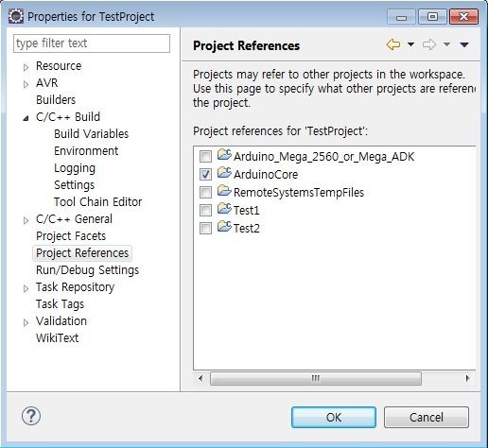Select Project References in the tree
The height and width of the screenshot is (448, 488).
82,253
